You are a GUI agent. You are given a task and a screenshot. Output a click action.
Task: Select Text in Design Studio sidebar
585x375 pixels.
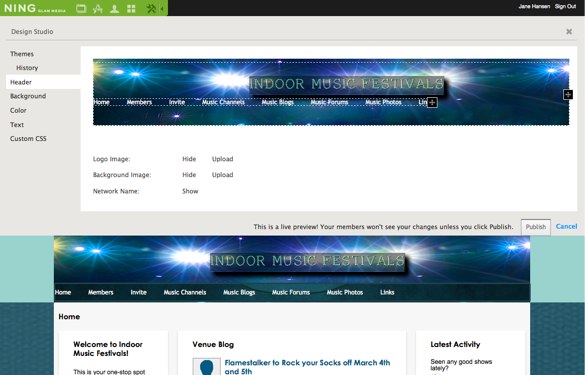[17, 124]
